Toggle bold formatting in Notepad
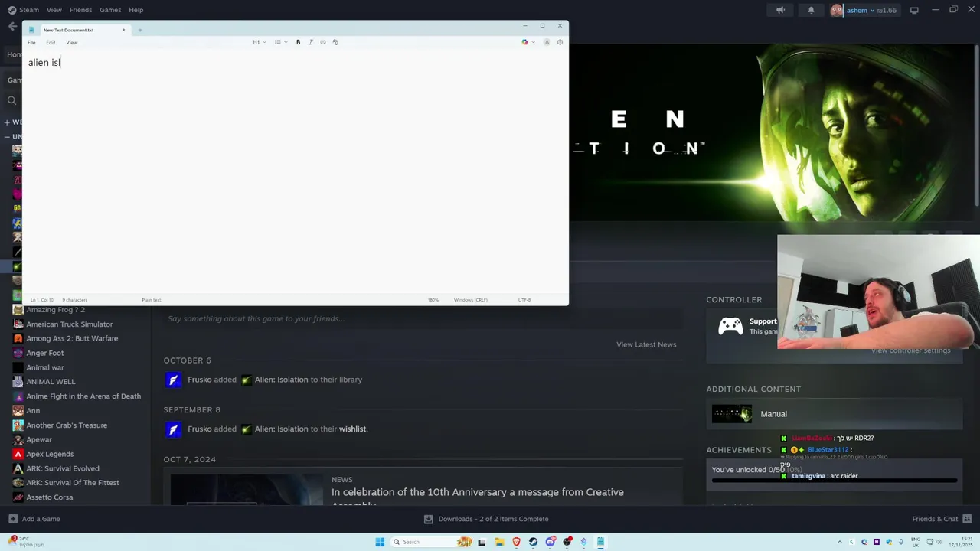980x551 pixels. point(299,42)
